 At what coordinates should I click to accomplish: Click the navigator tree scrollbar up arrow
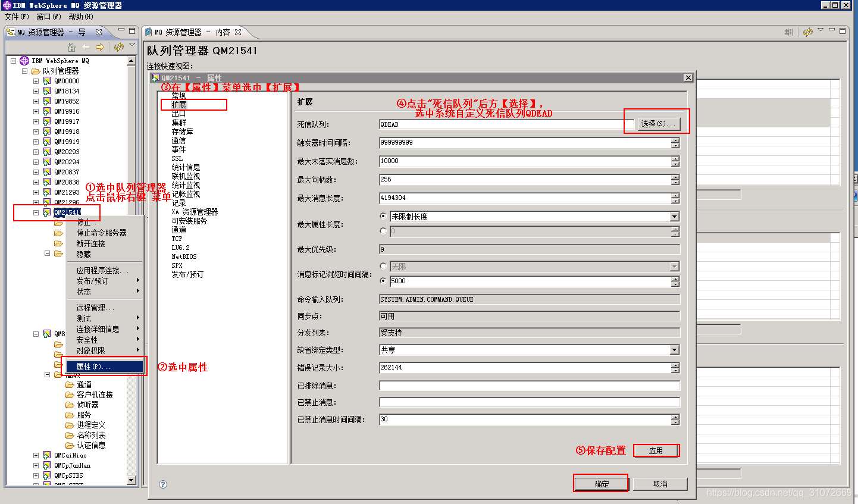[x=131, y=61]
